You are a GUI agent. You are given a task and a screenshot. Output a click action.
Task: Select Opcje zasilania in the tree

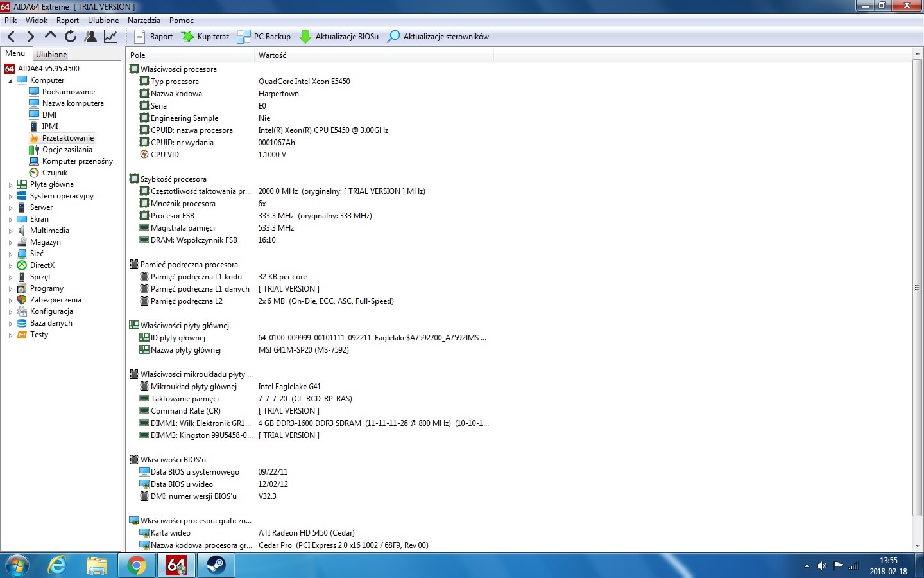[x=67, y=150]
